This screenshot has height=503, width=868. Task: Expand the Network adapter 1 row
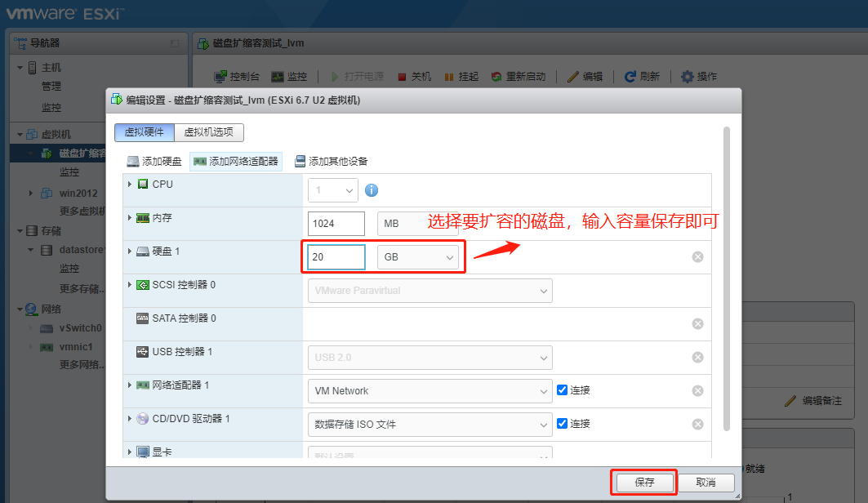pyautogui.click(x=130, y=385)
